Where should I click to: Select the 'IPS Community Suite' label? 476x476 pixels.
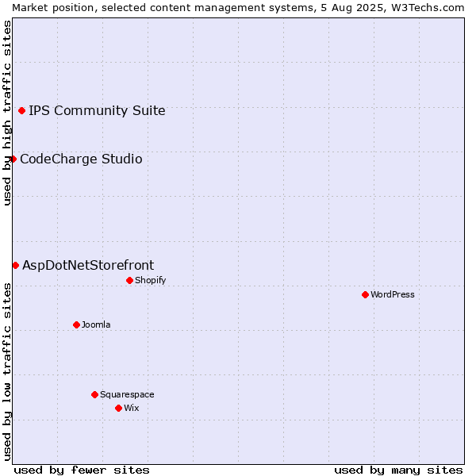click(x=97, y=110)
